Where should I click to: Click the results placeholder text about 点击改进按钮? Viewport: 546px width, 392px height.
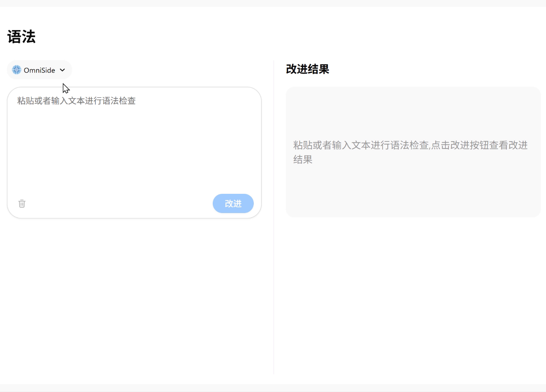pyautogui.click(x=410, y=145)
